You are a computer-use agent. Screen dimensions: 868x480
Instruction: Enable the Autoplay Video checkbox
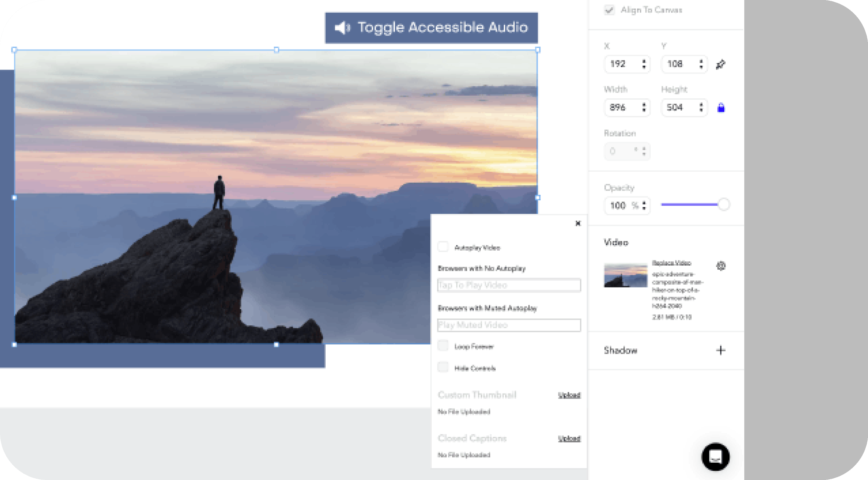[x=443, y=247]
